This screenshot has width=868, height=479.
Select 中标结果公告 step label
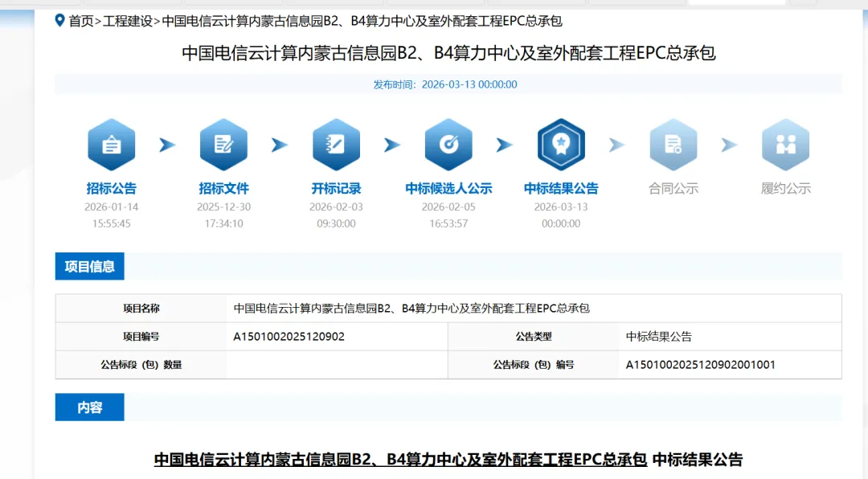pos(561,188)
